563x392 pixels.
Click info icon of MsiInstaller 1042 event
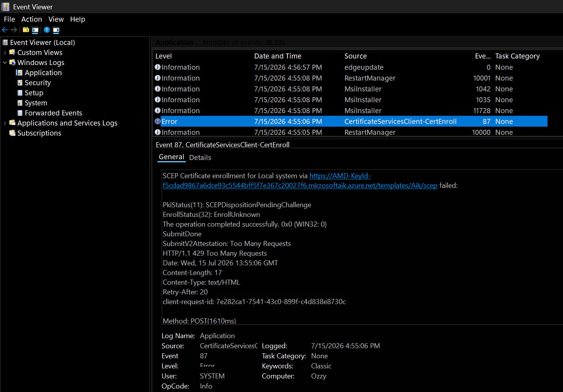pyautogui.click(x=158, y=89)
